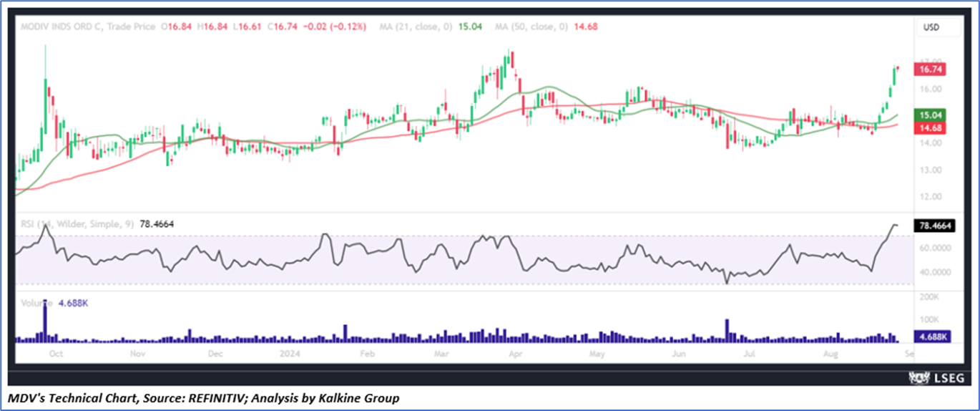Viewport: 980px width, 411px height.
Task: Click the May label on the time axis
Action: pos(597,354)
